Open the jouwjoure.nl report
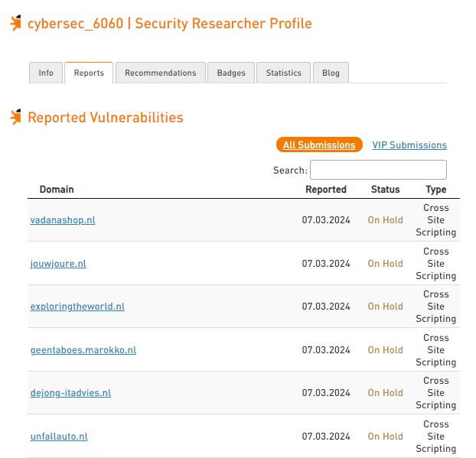The width and height of the screenshot is (476, 458). 58,264
